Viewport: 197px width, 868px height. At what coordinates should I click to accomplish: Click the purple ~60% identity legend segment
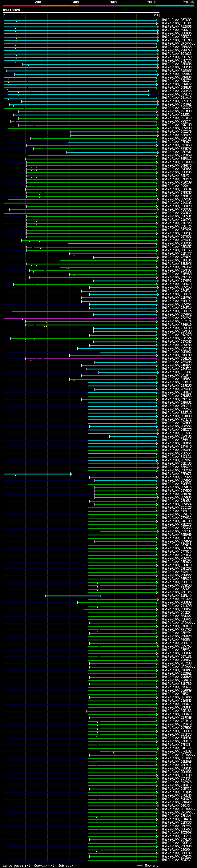(x=99, y=6)
